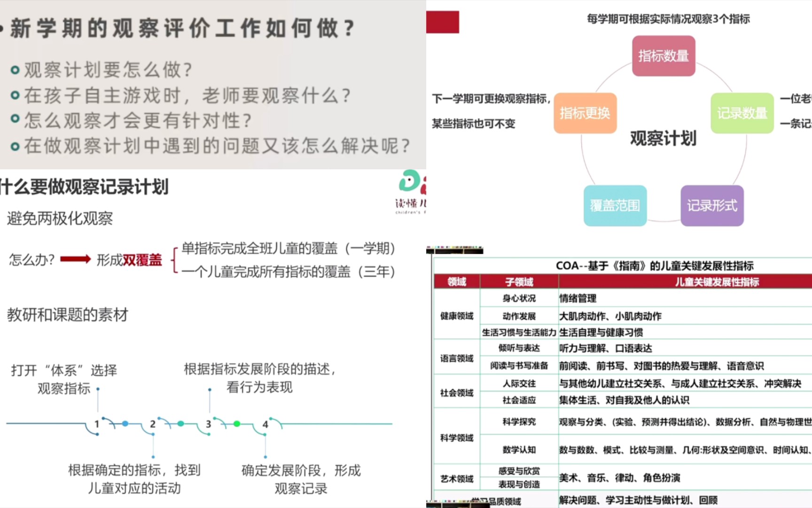Select the green 记录数量 box
812x508 pixels.
tap(742, 113)
